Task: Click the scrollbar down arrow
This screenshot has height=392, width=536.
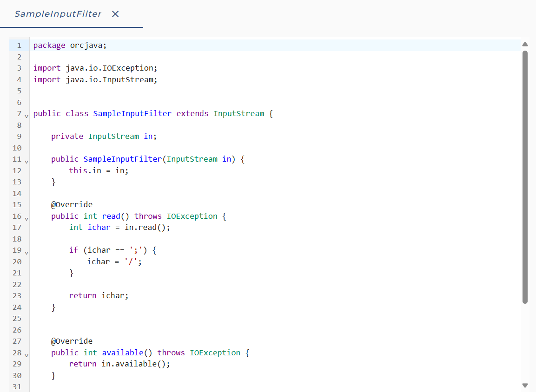Action: pyautogui.click(x=525, y=385)
